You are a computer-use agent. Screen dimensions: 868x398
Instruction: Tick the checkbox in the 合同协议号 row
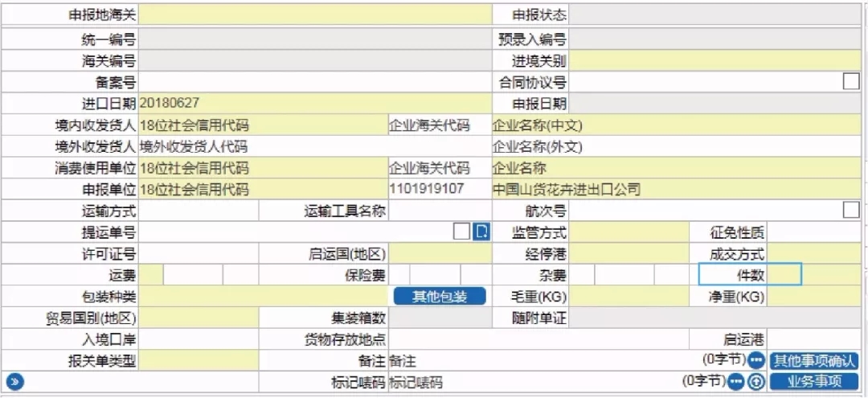(x=851, y=82)
